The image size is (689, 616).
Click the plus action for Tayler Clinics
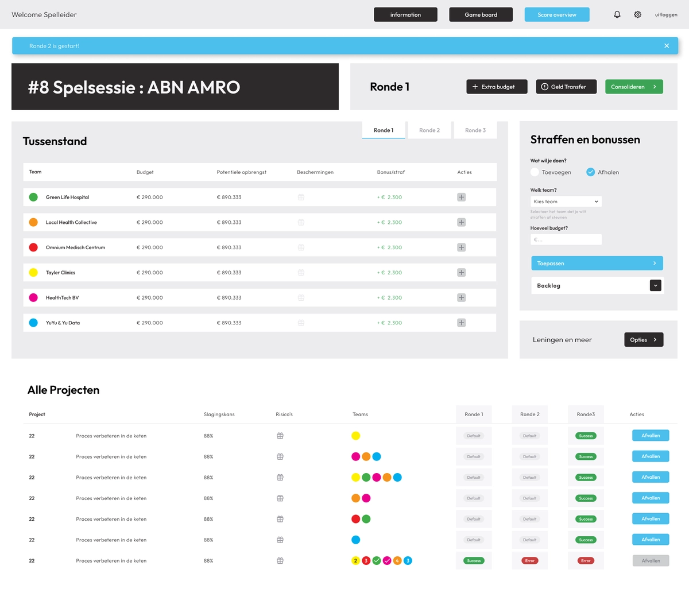[x=461, y=273]
